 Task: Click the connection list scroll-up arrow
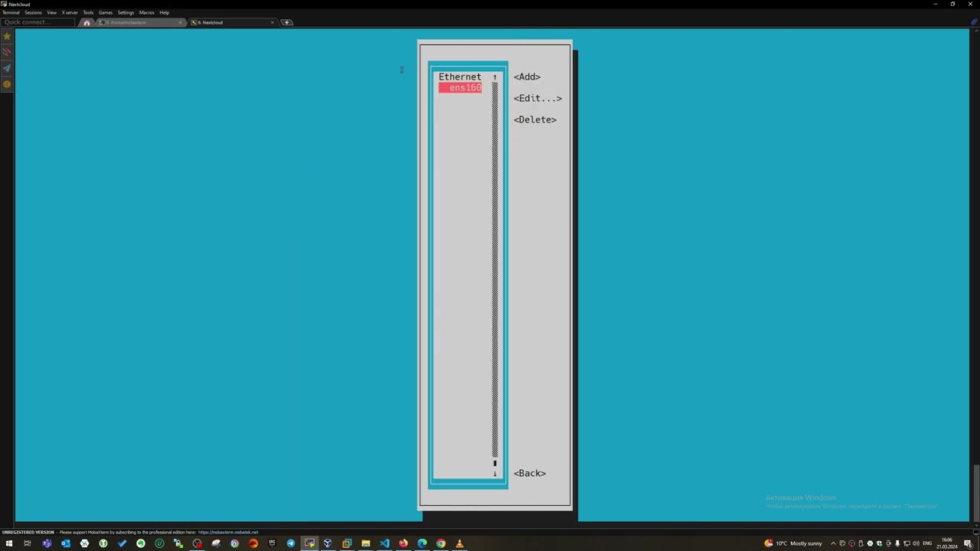click(x=495, y=77)
